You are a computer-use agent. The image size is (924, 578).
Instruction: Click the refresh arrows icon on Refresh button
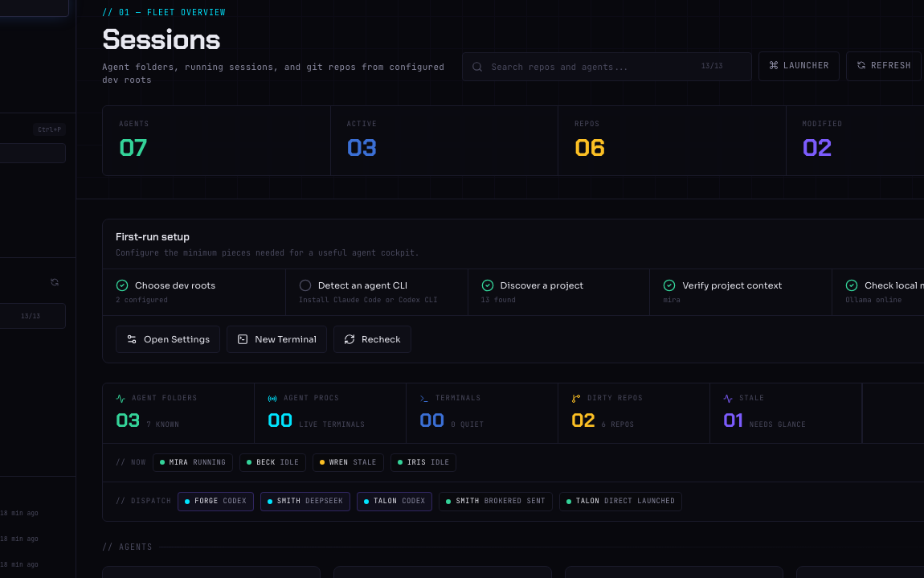click(861, 65)
